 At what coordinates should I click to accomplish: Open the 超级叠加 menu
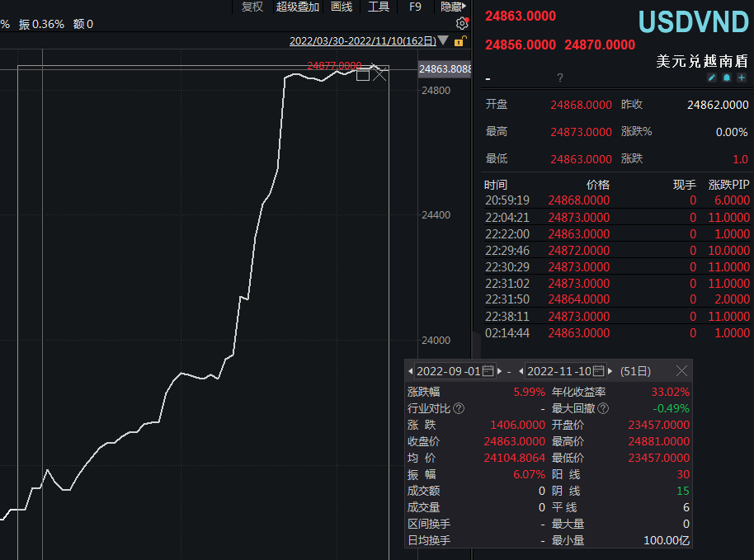tap(297, 7)
